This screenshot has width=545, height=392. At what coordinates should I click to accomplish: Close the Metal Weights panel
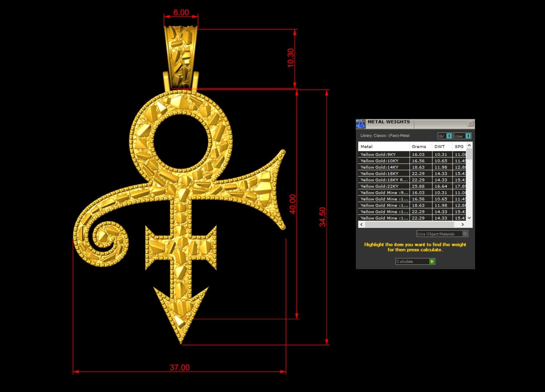click(x=470, y=123)
